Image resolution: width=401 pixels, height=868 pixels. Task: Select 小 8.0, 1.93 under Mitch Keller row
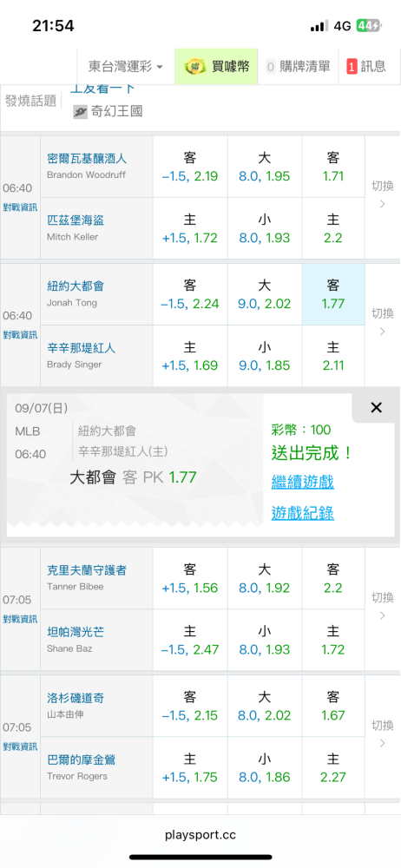tap(264, 228)
